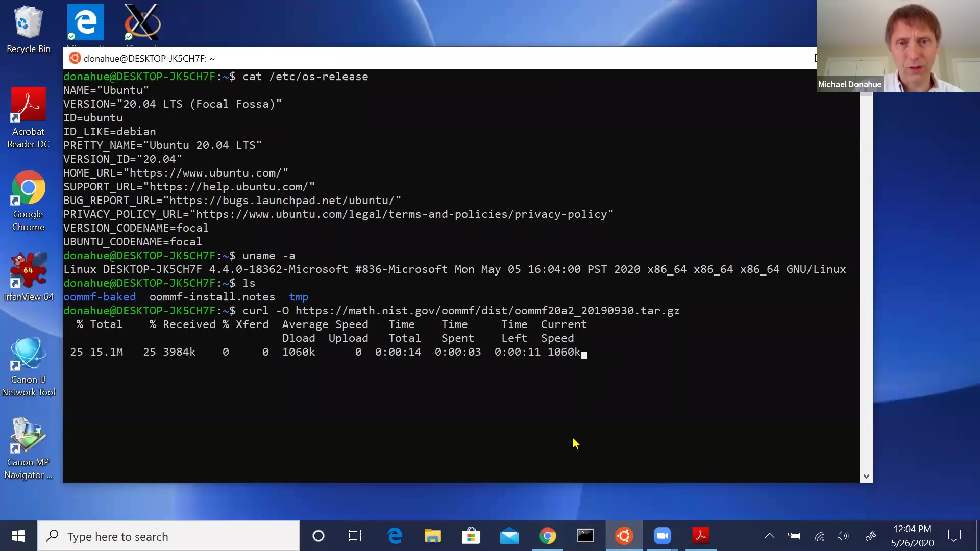This screenshot has height=551, width=980.
Task: Open the Action Center notifications
Action: tap(954, 536)
